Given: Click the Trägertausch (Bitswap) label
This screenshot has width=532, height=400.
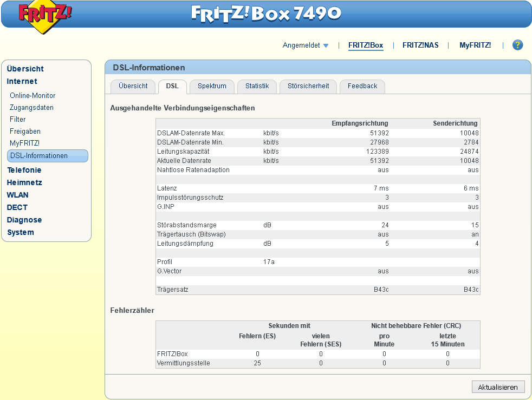Looking at the screenshot, I should coord(191,234).
